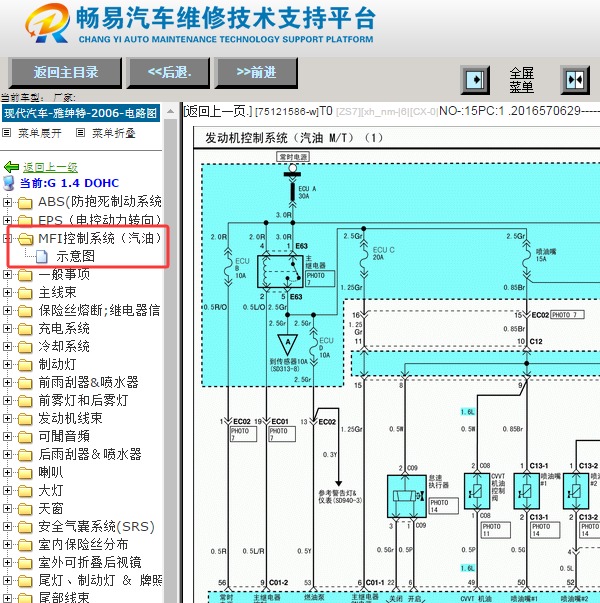Click the 室外可折叠后视镜 folder icon
This screenshot has width=600, height=603.
pyautogui.click(x=25, y=563)
